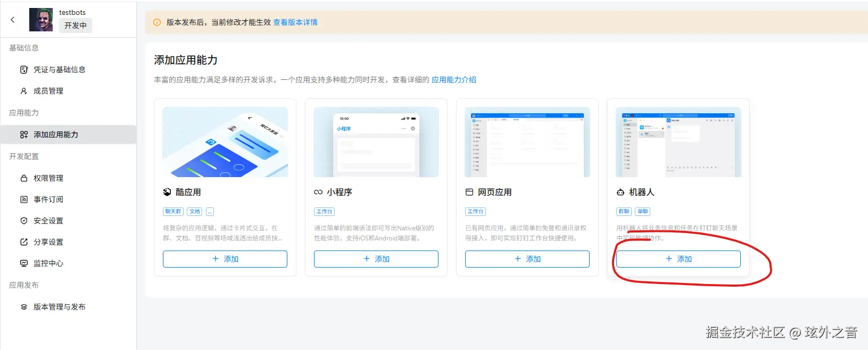Click the 酷应用 preview image
The width and height of the screenshot is (868, 350).
pos(225,142)
